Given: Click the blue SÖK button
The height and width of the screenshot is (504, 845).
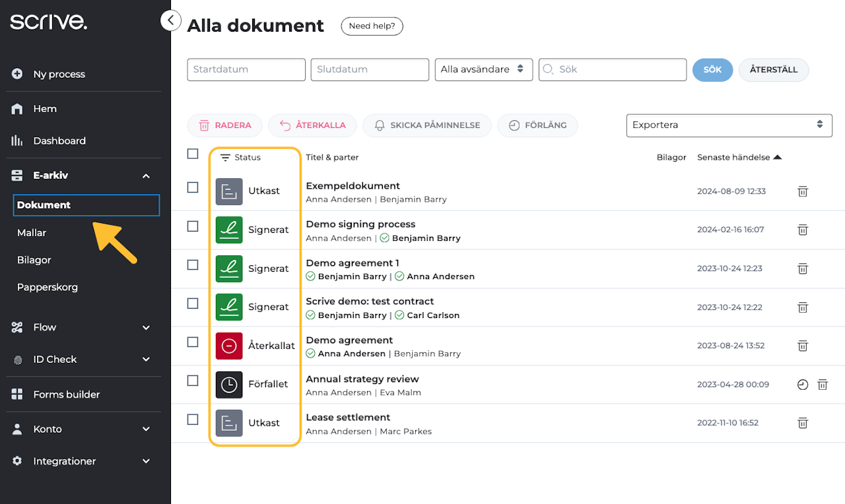Looking at the screenshot, I should [x=712, y=69].
